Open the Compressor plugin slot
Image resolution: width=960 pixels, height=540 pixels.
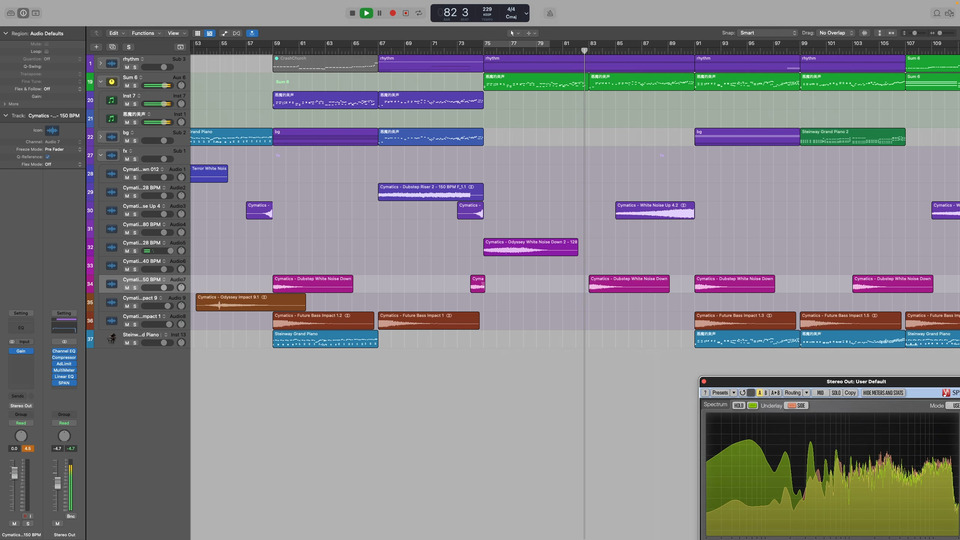click(64, 358)
